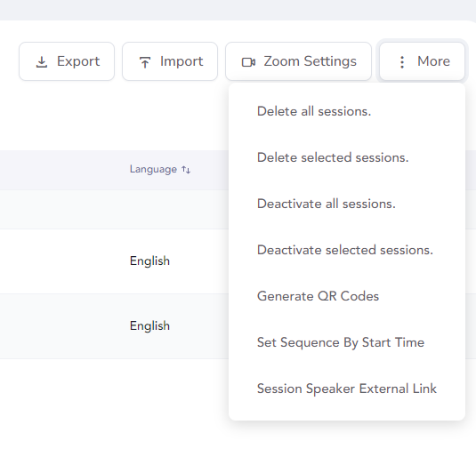Select the first English session row

tap(114, 261)
